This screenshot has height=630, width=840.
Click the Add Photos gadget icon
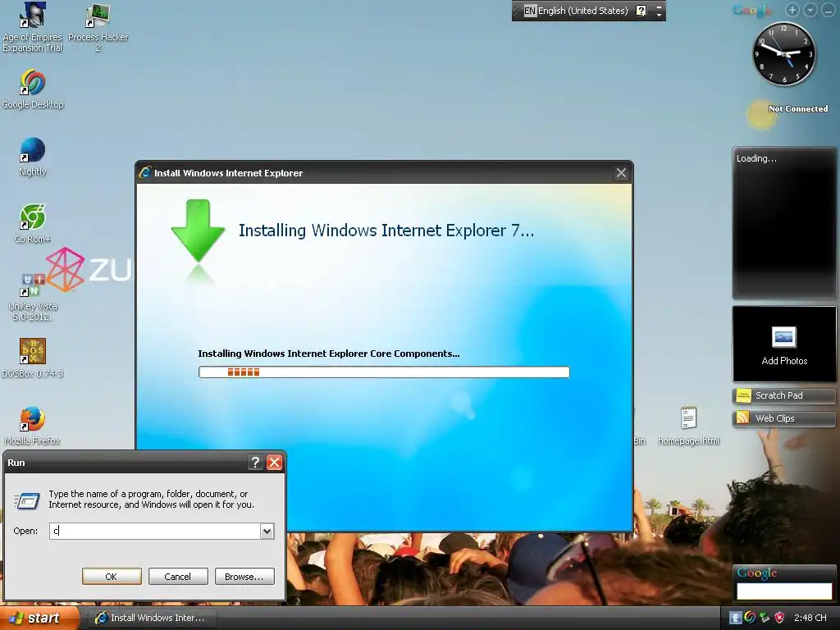[784, 337]
